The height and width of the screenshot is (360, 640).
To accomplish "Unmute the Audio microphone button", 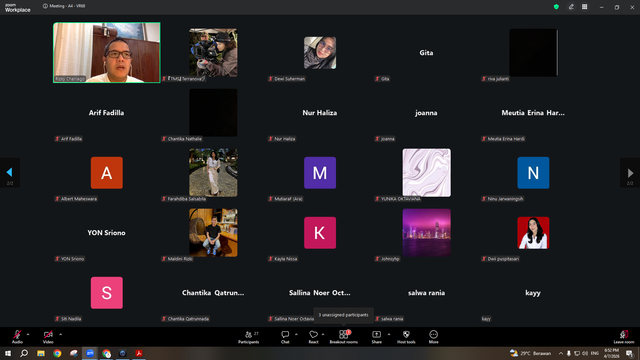I will tap(17, 337).
